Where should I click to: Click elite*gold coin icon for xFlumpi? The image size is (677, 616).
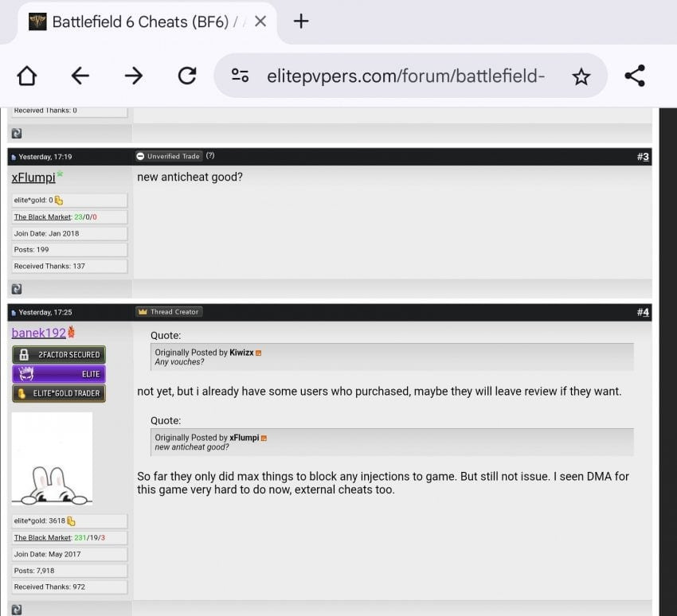point(59,201)
